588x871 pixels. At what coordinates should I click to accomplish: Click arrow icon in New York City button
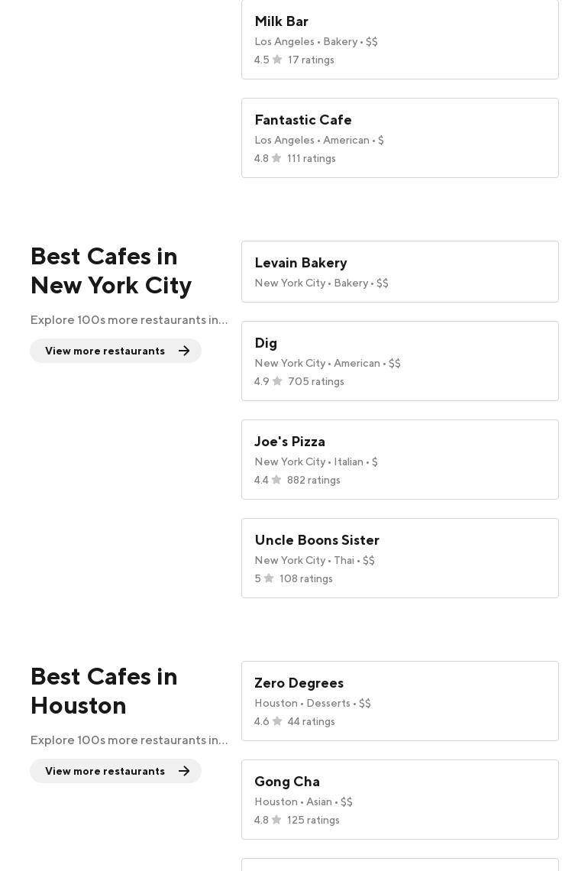point(184,351)
